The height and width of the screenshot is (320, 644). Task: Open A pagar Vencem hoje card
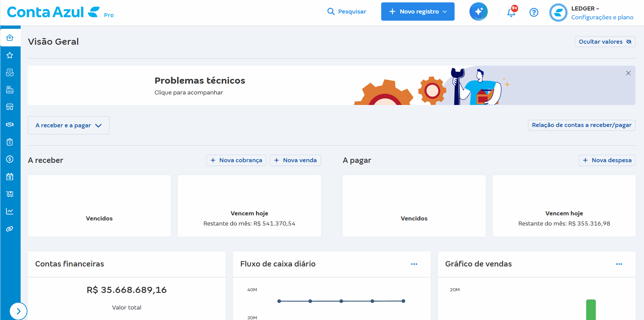tap(564, 206)
